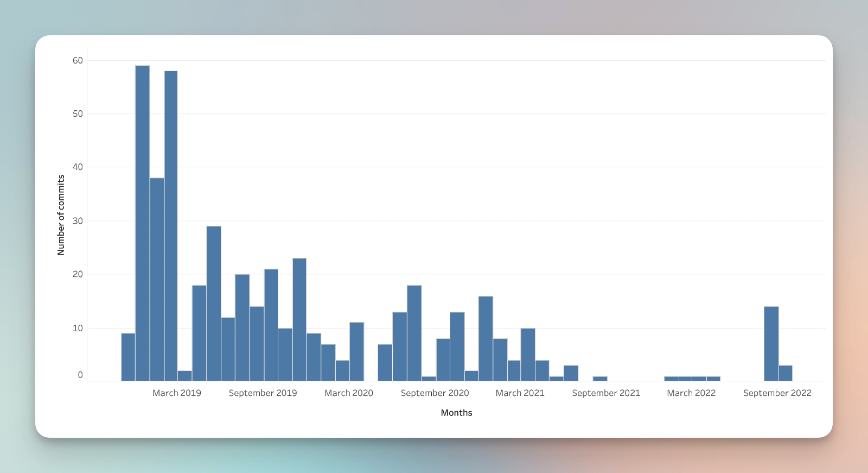Click the 'Months' x-axis title
Image resolution: width=868 pixels, height=473 pixels.
pyautogui.click(x=456, y=413)
